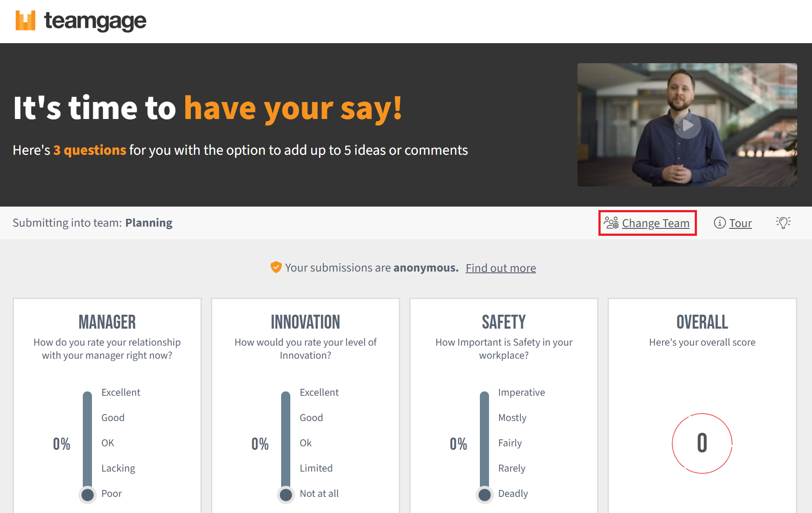Select Imperative on the Safety scale
812x513 pixels.
(x=521, y=392)
